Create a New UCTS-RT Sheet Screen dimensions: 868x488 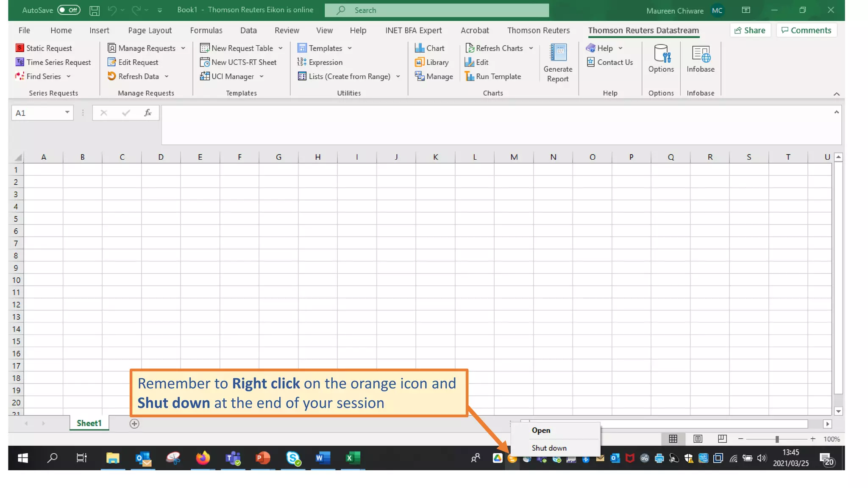[238, 62]
